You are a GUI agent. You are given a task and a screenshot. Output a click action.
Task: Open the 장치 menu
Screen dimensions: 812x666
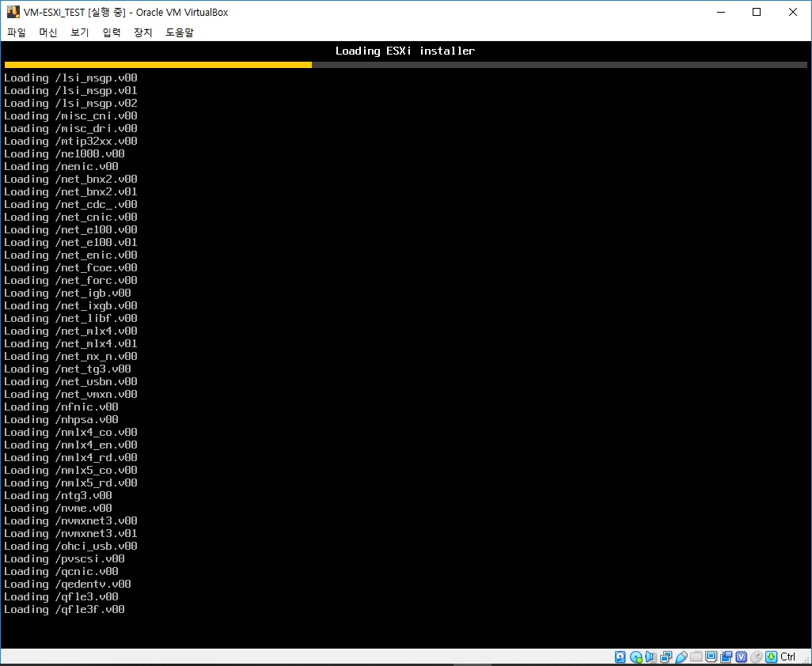[143, 32]
